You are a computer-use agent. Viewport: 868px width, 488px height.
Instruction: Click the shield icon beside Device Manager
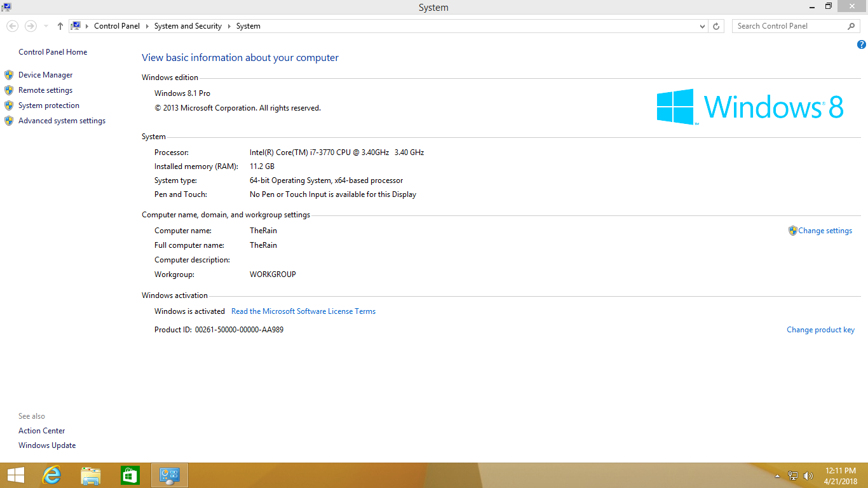coord(9,75)
